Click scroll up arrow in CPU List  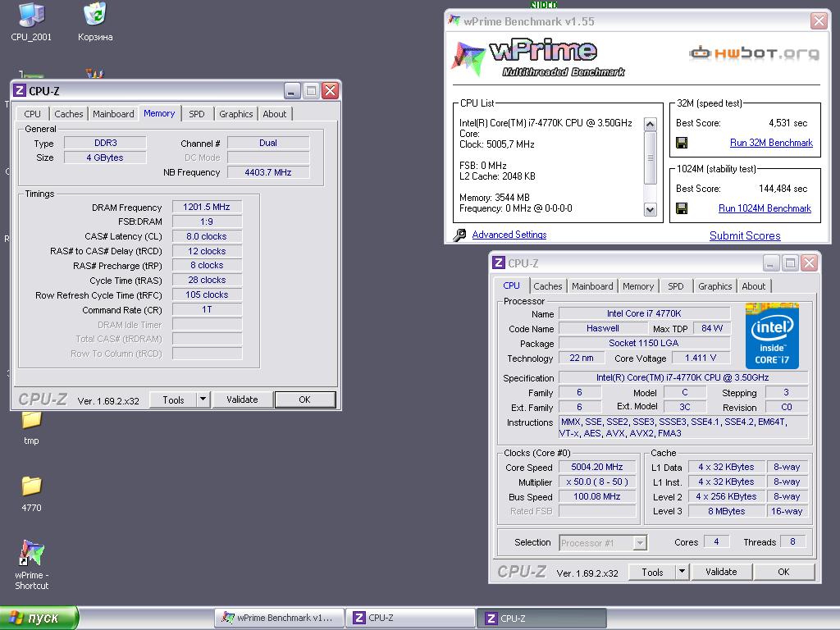click(x=650, y=125)
